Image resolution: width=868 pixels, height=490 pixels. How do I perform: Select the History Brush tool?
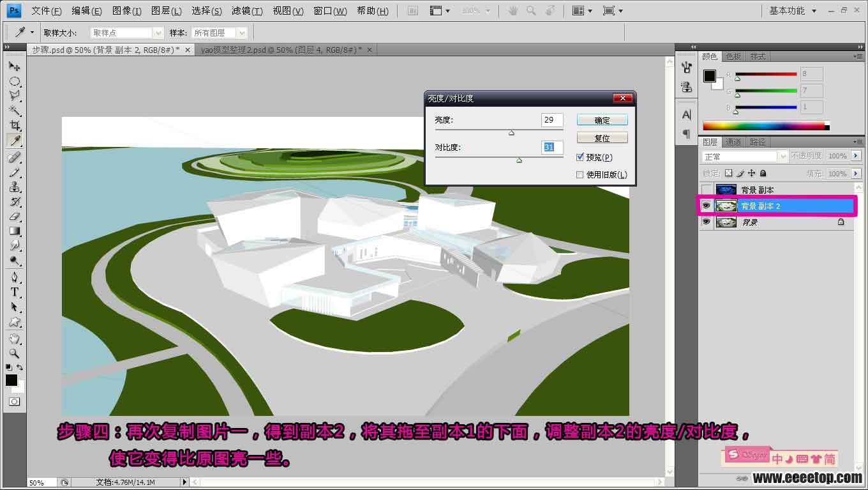coord(14,202)
